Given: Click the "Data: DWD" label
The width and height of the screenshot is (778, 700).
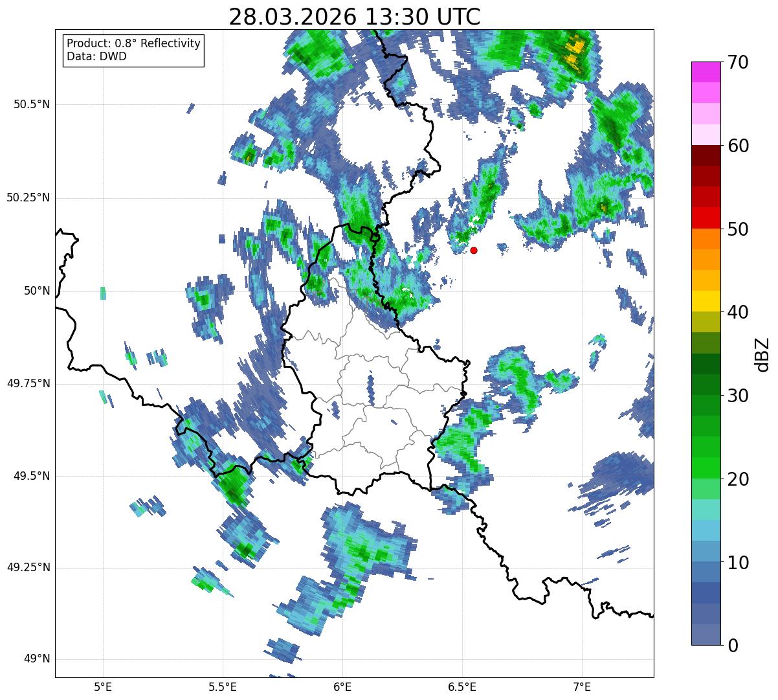Looking at the screenshot, I should (x=96, y=56).
